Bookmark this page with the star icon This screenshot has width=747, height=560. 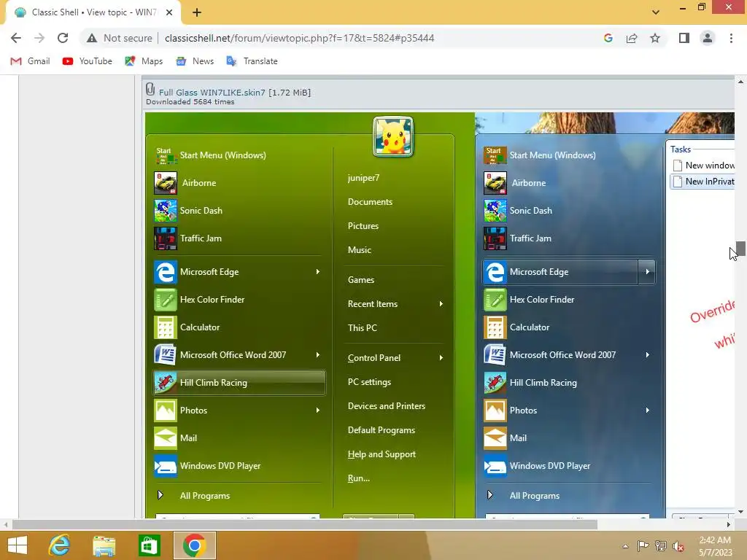(655, 38)
